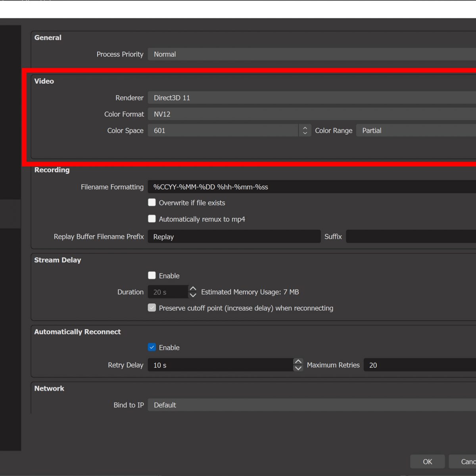The height and width of the screenshot is (476, 476).
Task: Toggle Preserve cutoff point when reconnecting
Action: pyautogui.click(x=152, y=308)
